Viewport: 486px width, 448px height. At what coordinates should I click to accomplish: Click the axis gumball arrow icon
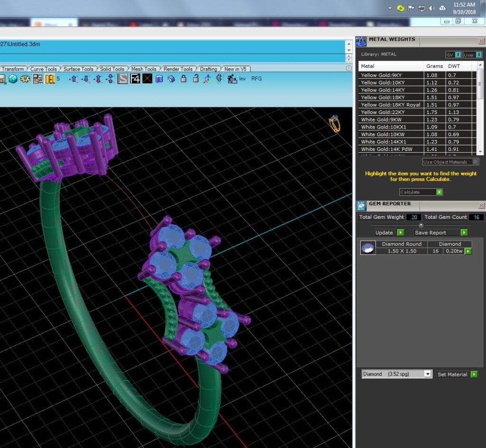pos(207,79)
